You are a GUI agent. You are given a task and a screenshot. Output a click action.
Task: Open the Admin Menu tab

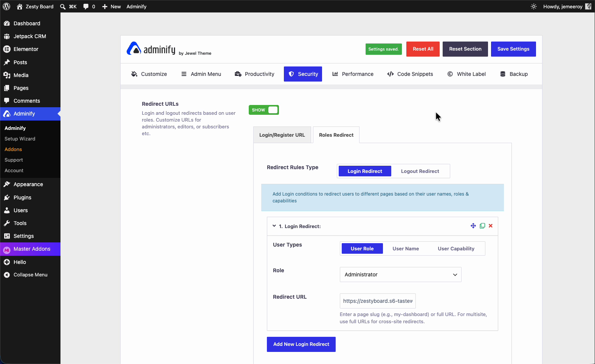(x=201, y=74)
